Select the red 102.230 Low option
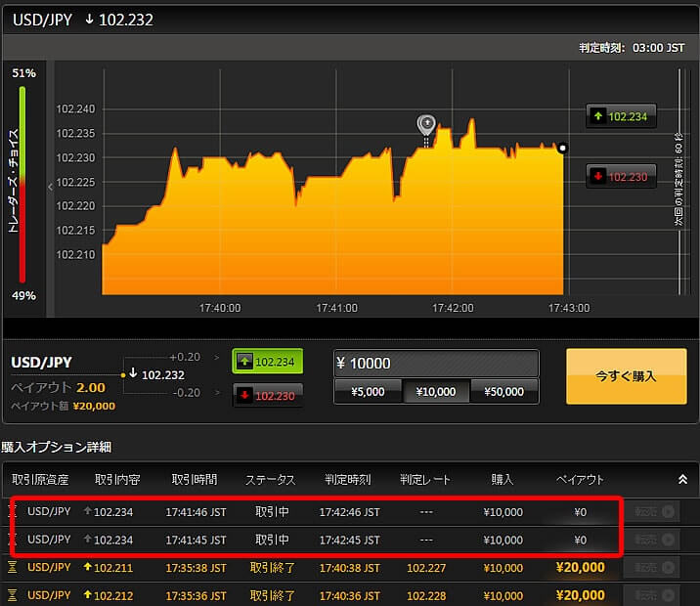The width and height of the screenshot is (700, 606). (x=268, y=396)
